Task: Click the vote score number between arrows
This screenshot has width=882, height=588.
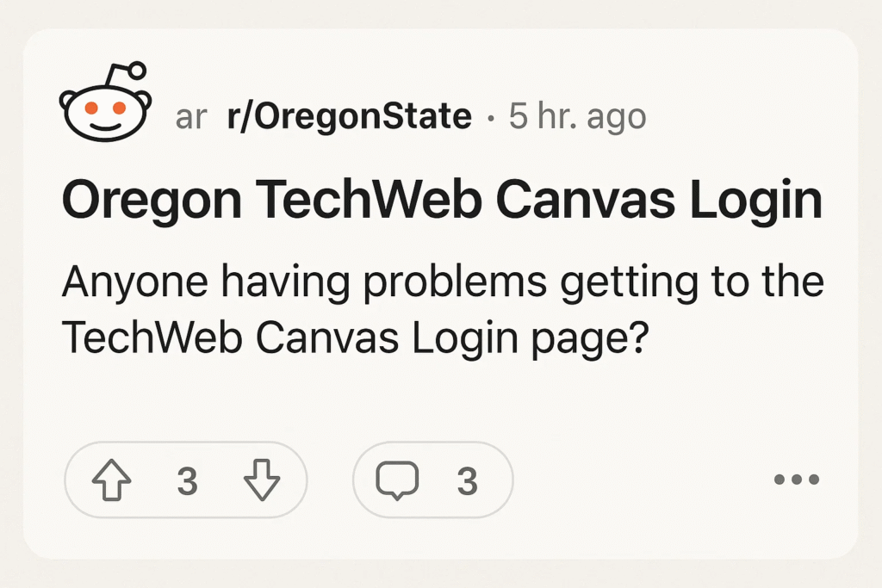Action: (187, 480)
